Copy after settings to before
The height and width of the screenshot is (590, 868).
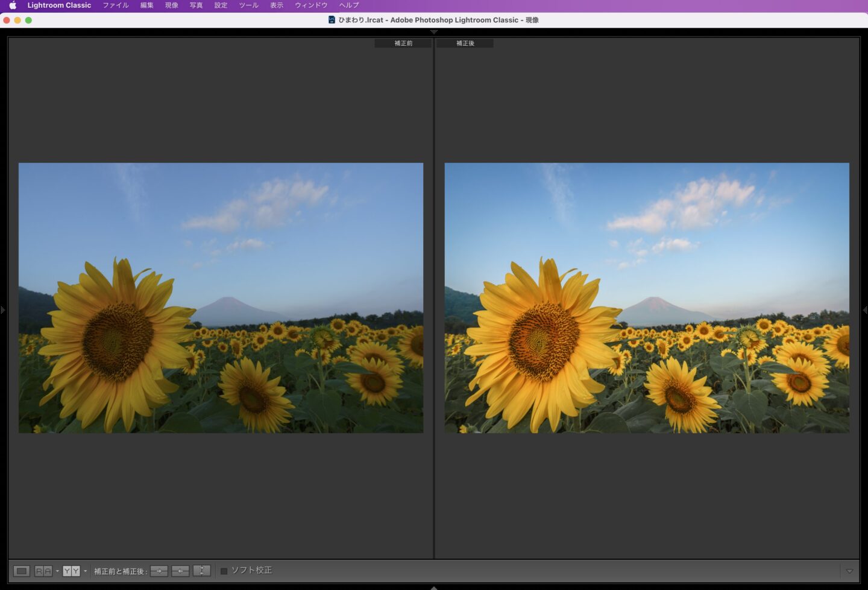[x=180, y=571]
